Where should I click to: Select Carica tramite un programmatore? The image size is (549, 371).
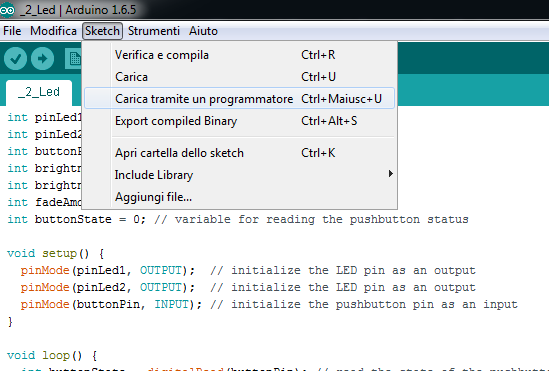[239, 98]
